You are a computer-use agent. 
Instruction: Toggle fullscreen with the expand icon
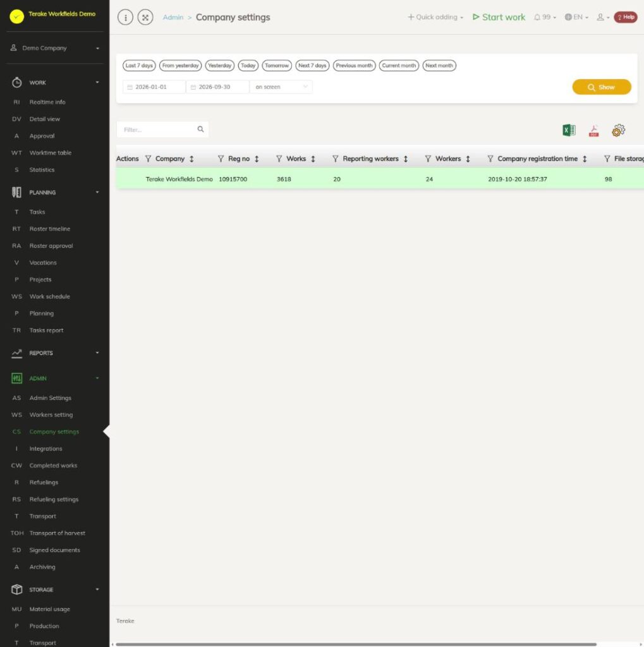click(145, 17)
